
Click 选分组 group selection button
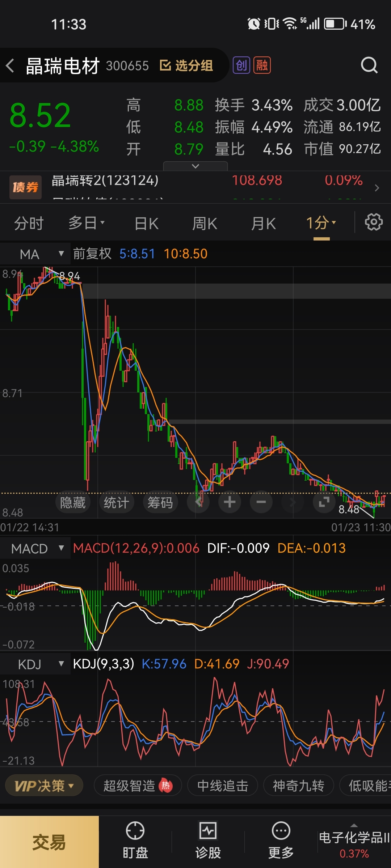tap(186, 65)
